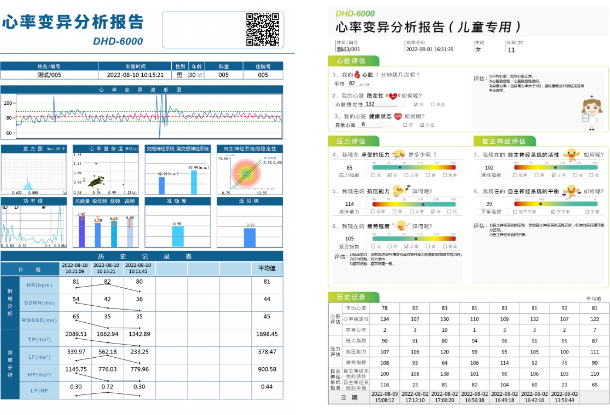The image size is (610, 415).
Task: Select the 心脏评估 green section tab
Action: [352, 61]
